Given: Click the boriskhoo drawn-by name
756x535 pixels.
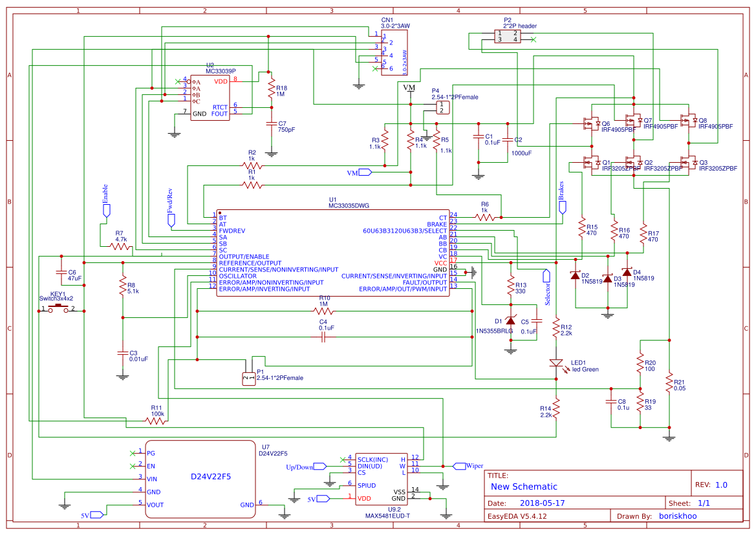Looking at the screenshot, I should point(678,516).
